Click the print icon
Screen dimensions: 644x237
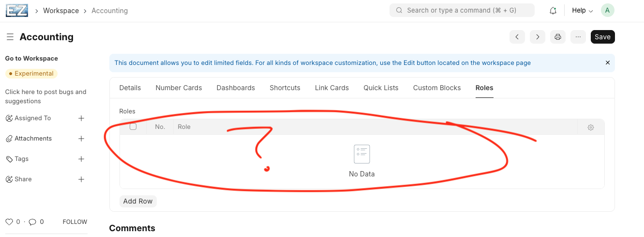pos(558,37)
